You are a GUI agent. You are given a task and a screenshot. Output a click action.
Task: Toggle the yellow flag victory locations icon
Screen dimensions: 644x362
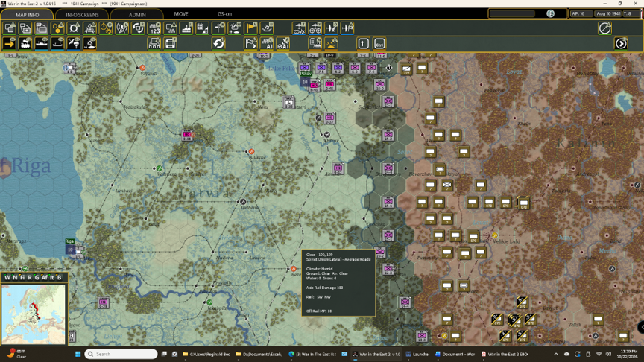(251, 28)
